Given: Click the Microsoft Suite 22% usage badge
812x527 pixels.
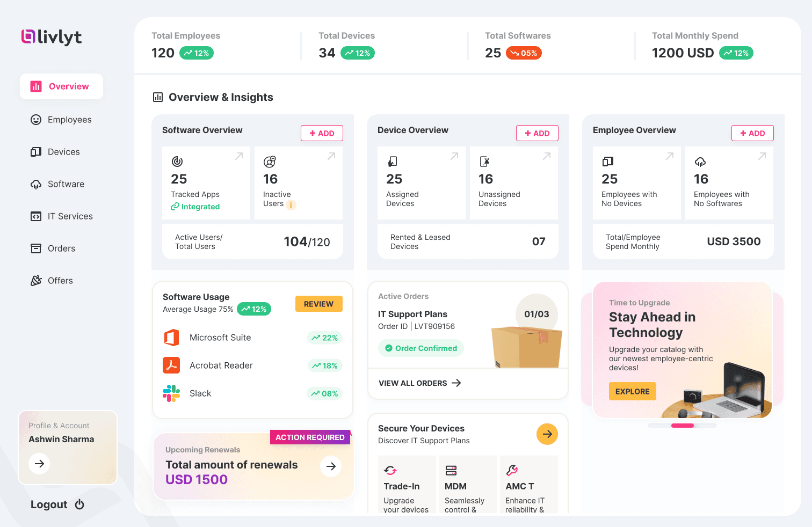Looking at the screenshot, I should point(325,338).
